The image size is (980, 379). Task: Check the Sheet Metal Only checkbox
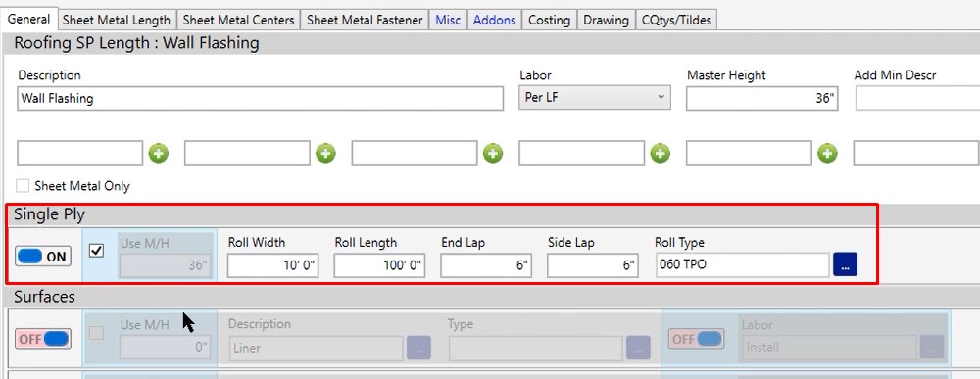pos(23,185)
